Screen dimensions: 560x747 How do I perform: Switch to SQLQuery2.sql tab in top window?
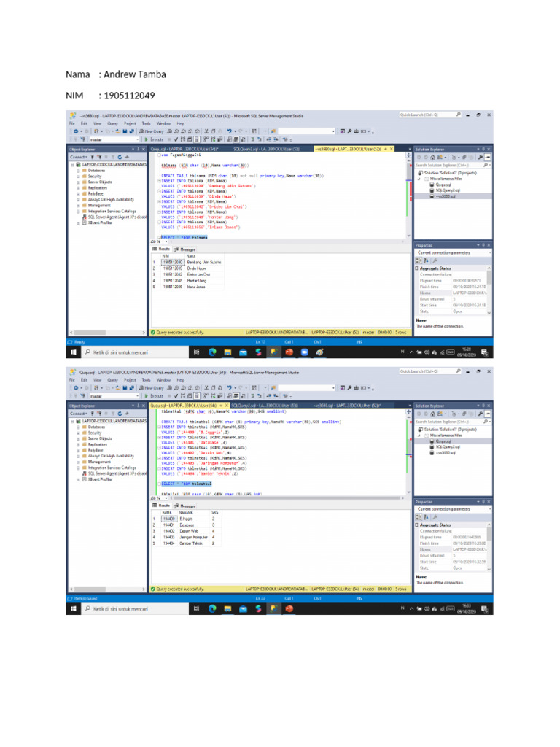(x=267, y=149)
